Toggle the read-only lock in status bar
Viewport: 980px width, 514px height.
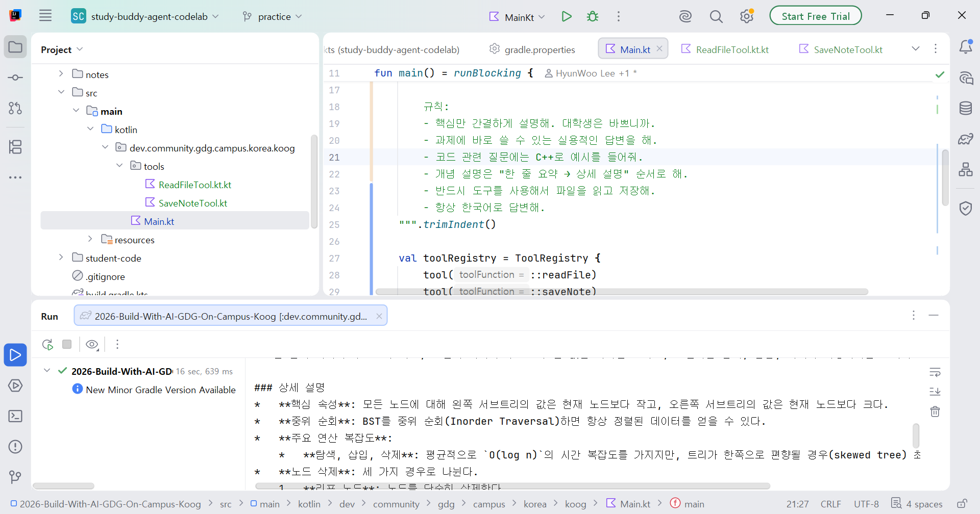[962, 504]
